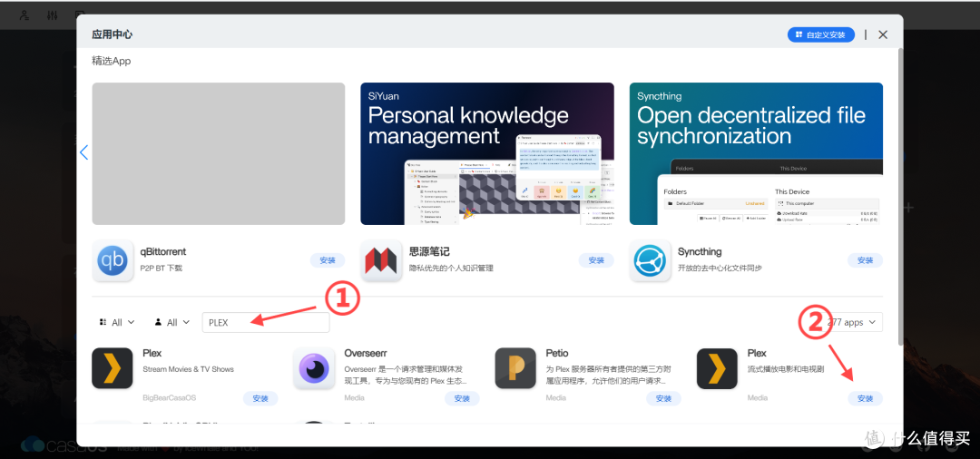Open the Syncthing app title

point(700,251)
